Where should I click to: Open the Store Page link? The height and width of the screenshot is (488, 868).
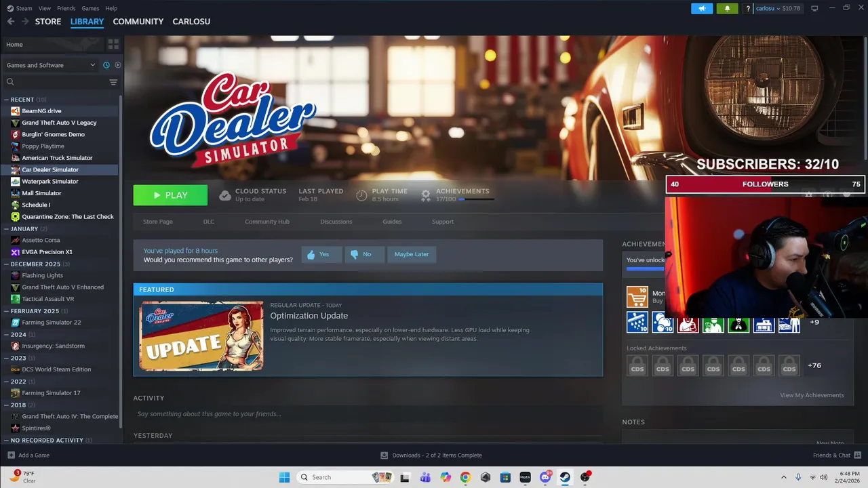click(x=158, y=222)
